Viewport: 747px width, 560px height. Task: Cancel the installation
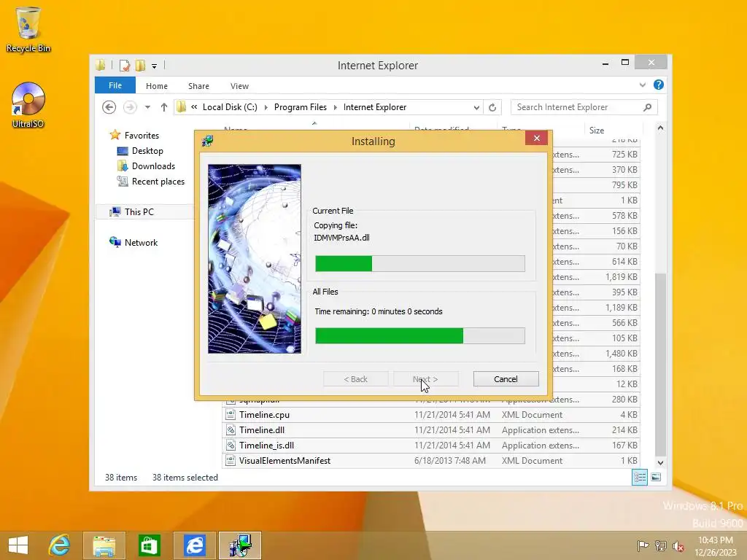point(506,379)
